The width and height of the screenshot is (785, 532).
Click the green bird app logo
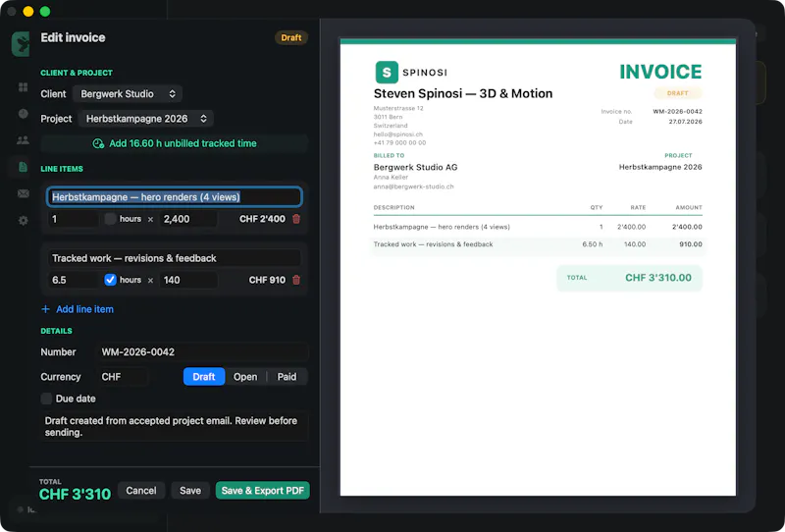tap(21, 44)
